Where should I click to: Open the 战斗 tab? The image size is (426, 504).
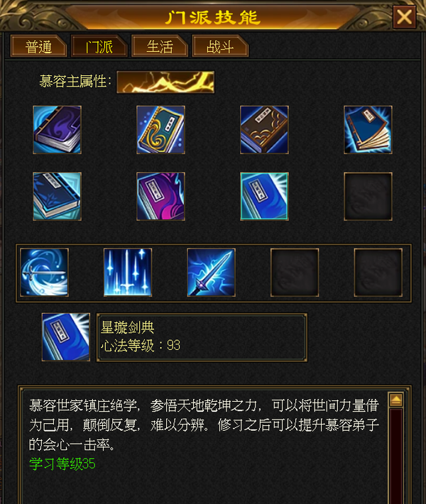[x=220, y=46]
